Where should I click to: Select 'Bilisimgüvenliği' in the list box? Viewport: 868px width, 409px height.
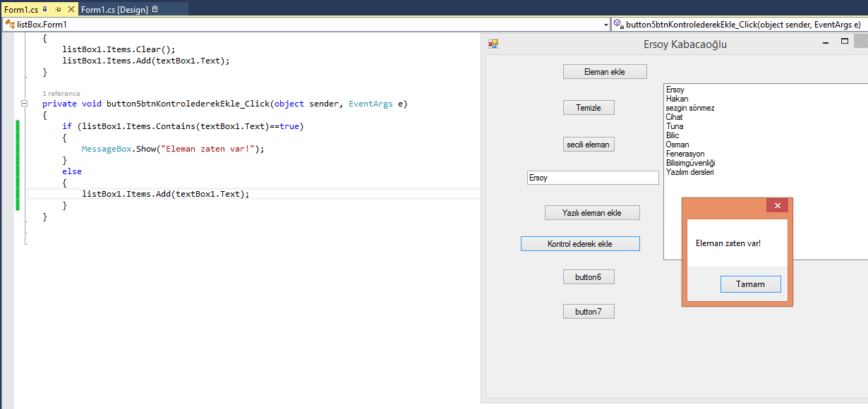[691, 163]
